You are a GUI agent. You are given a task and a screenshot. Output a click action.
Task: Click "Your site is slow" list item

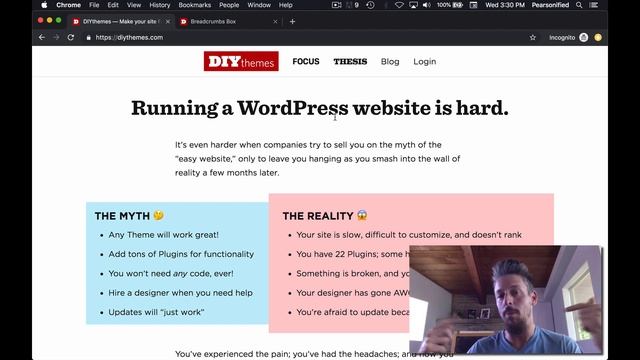[x=409, y=235]
